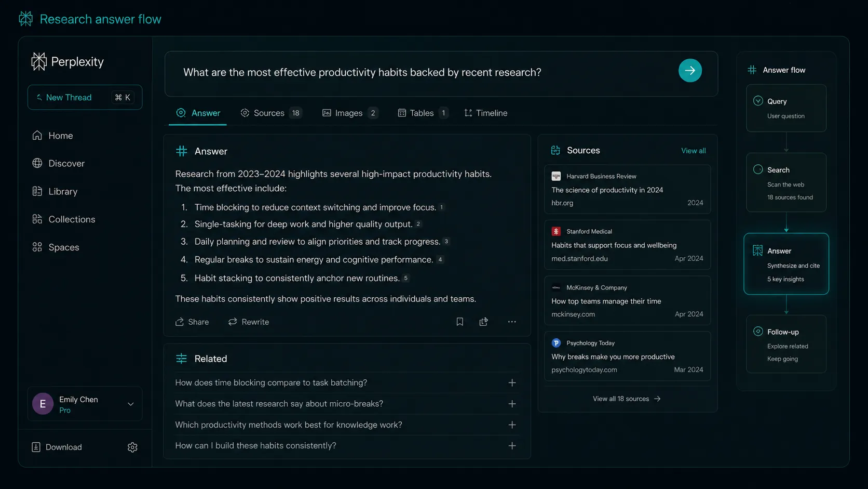Image resolution: width=868 pixels, height=489 pixels.
Task: Click the Answer step icon in flow
Action: pos(758,250)
